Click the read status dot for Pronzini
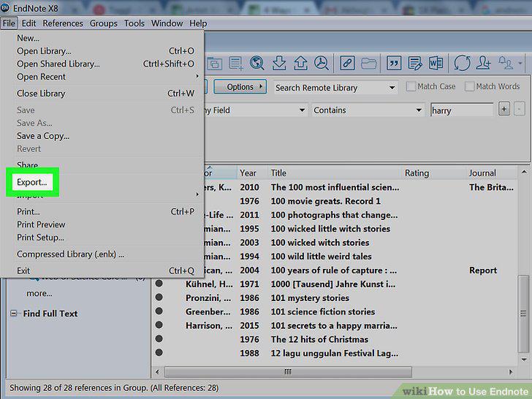This screenshot has height=399, width=532. pyautogui.click(x=159, y=297)
